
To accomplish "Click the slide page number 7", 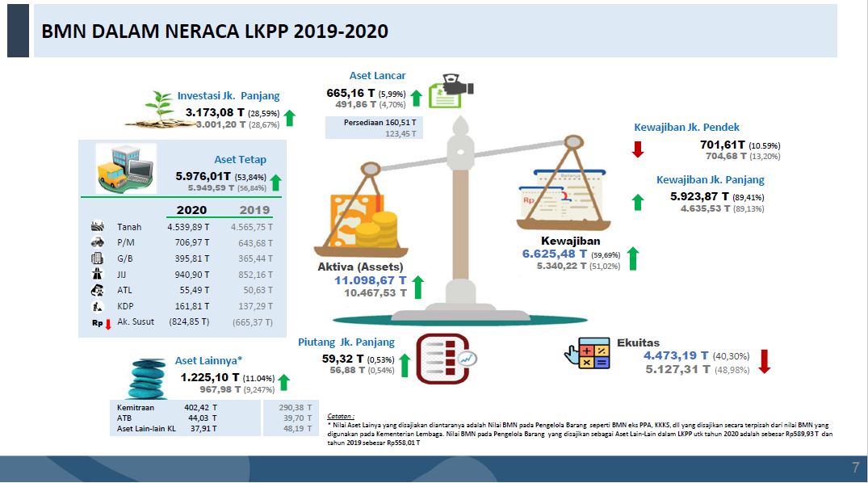I will [x=855, y=468].
